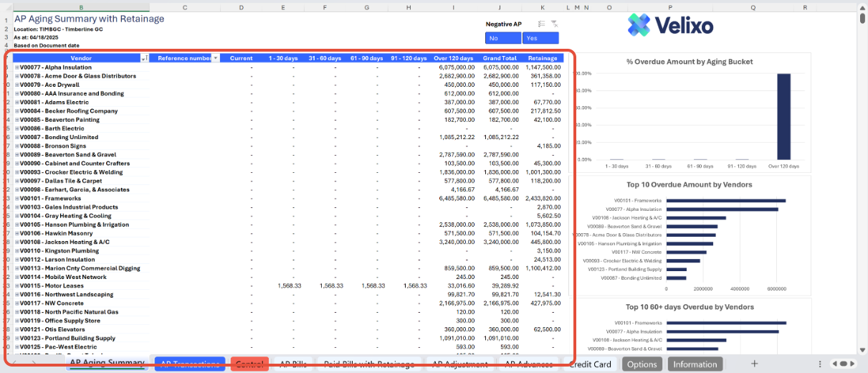Expand the V00087 - Bonding Unlimited table row

(17, 137)
